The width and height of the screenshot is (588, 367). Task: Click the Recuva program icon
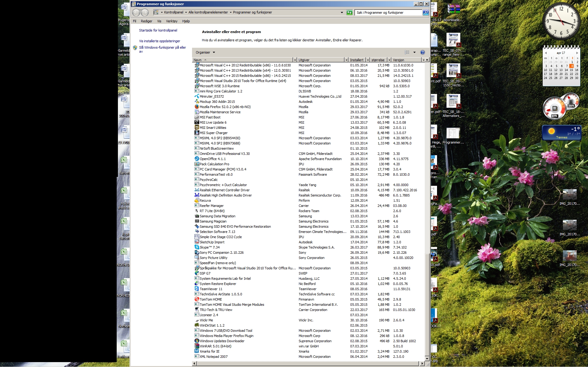coord(197,200)
